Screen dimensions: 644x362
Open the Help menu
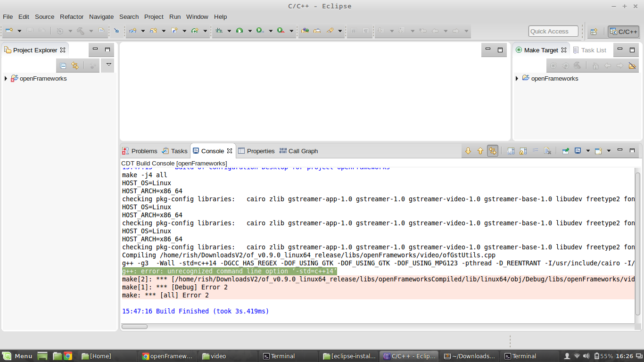pyautogui.click(x=221, y=16)
